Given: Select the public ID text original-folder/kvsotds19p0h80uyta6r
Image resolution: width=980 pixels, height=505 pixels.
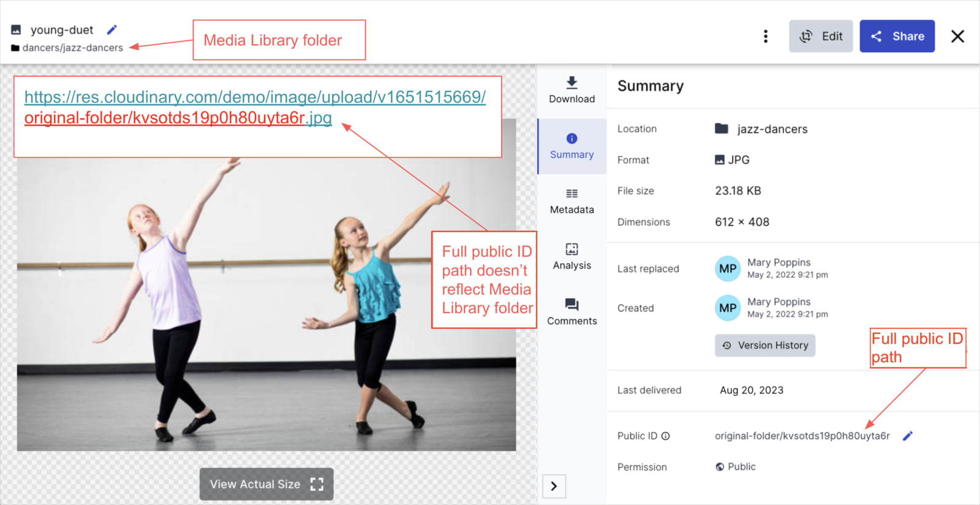Looking at the screenshot, I should [802, 436].
